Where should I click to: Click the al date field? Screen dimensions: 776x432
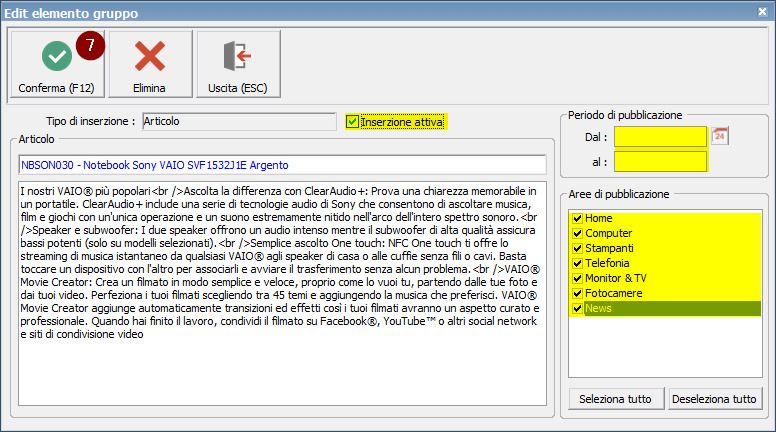pyautogui.click(x=660, y=162)
